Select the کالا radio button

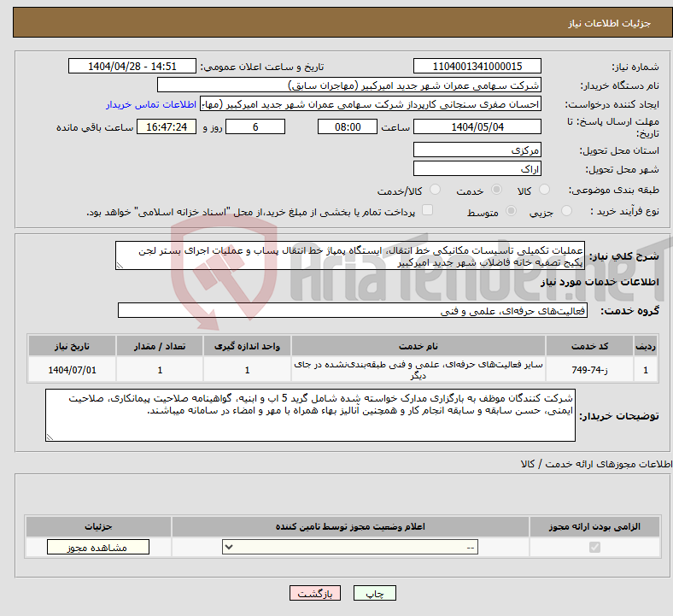click(544, 190)
